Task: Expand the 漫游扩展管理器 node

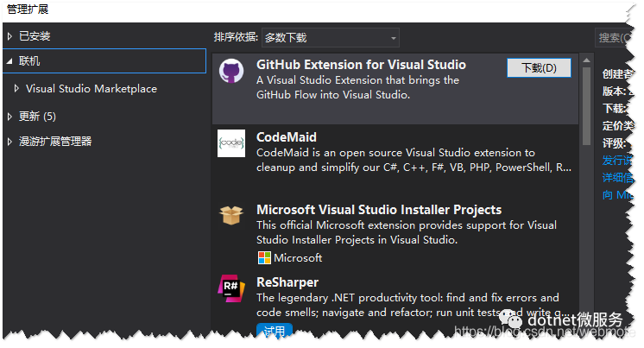Action: (9, 142)
